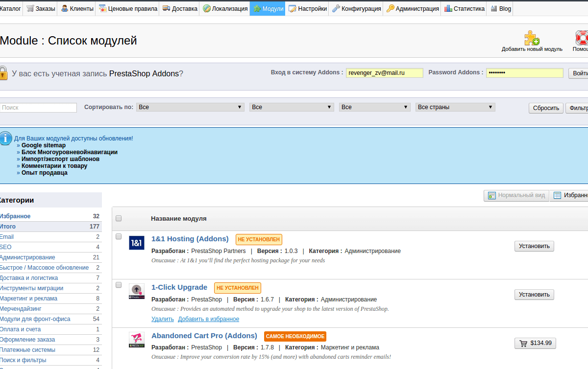The image size is (588, 369).
Task: Click the 1&1 Hosting module logo
Action: coord(137,243)
